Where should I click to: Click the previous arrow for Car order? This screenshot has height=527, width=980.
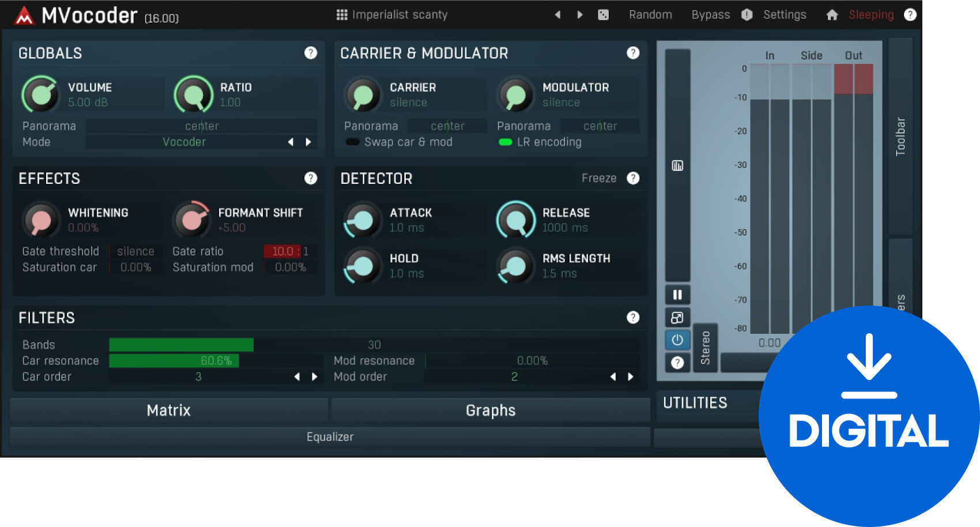coord(297,377)
